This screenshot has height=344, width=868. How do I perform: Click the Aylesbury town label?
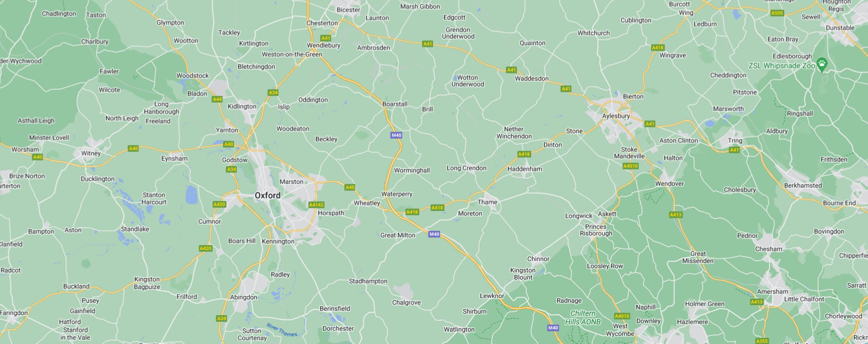click(616, 116)
